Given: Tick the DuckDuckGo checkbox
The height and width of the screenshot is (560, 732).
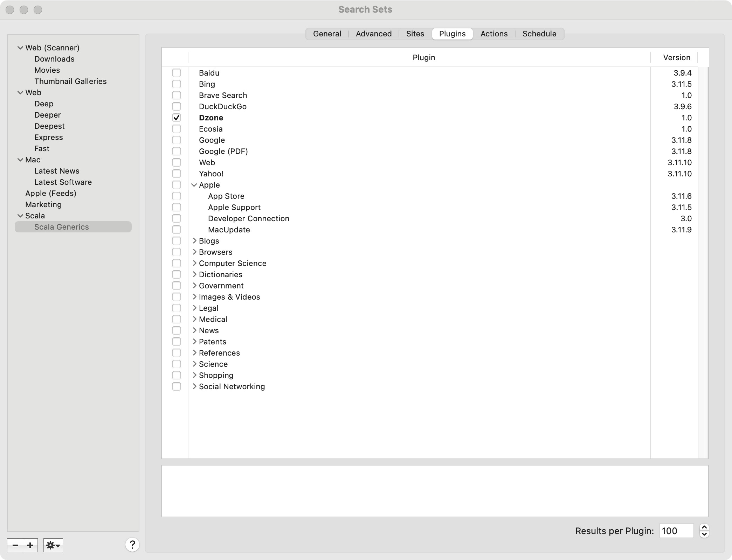Looking at the screenshot, I should (x=177, y=106).
